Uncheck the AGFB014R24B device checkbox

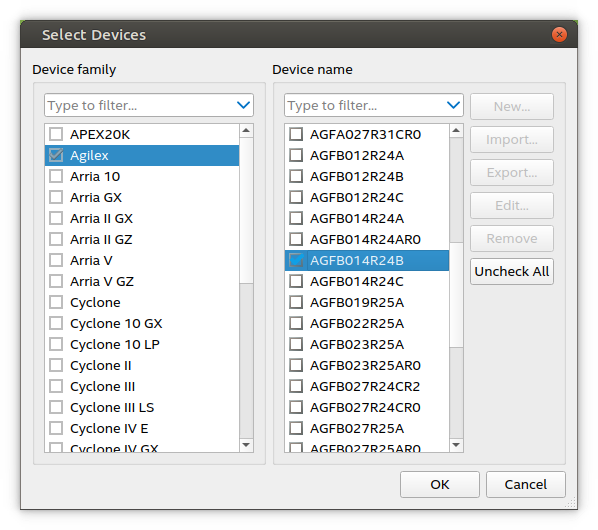[x=296, y=260]
